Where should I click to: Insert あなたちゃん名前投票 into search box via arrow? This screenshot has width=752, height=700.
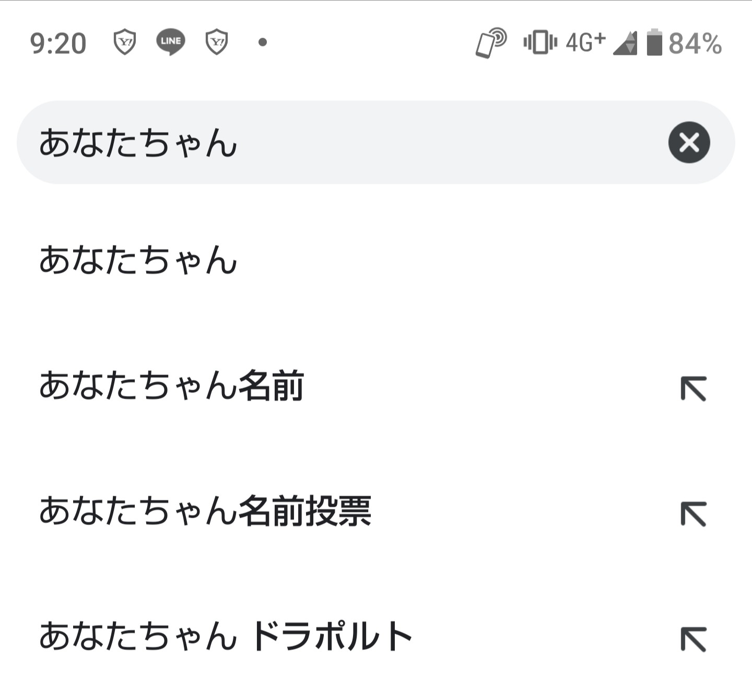694,514
